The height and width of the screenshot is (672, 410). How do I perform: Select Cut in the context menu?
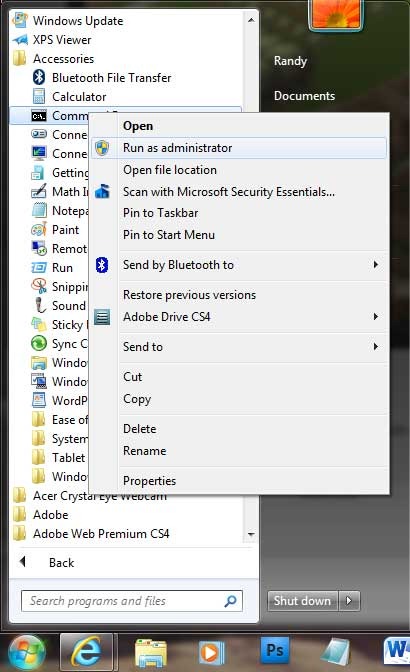pyautogui.click(x=239, y=377)
